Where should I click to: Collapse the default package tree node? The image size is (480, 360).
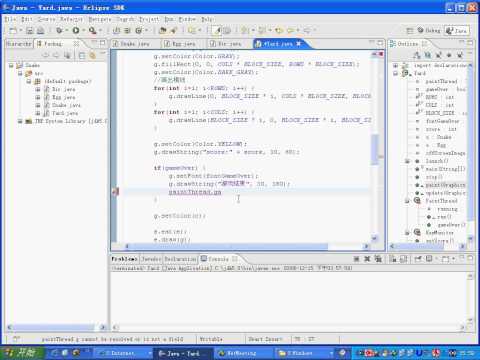point(29,81)
